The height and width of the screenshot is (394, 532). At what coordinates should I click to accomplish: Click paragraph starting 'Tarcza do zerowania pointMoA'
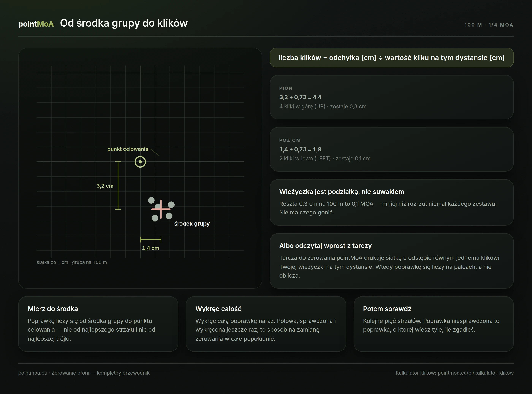point(389,267)
